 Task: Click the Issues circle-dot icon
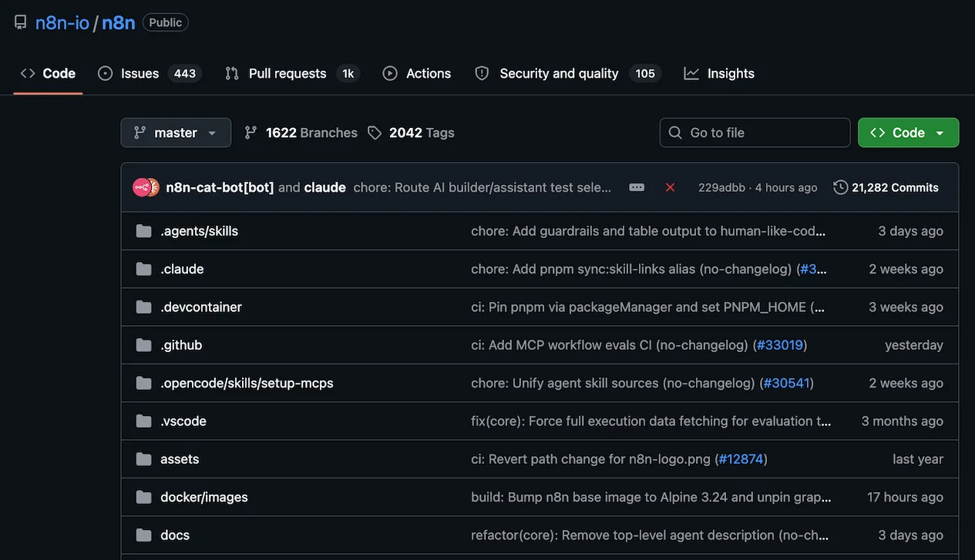pos(106,73)
